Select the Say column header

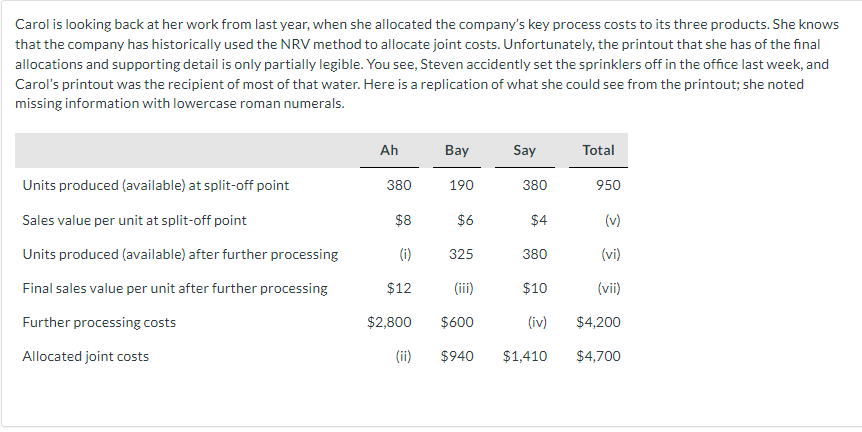524,150
